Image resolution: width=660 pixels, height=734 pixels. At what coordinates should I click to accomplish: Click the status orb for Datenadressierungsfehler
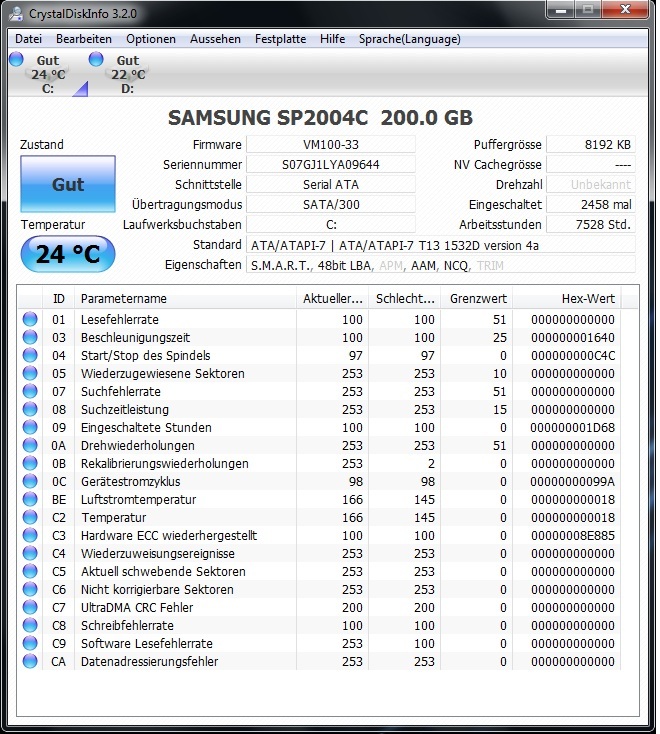click(30, 661)
